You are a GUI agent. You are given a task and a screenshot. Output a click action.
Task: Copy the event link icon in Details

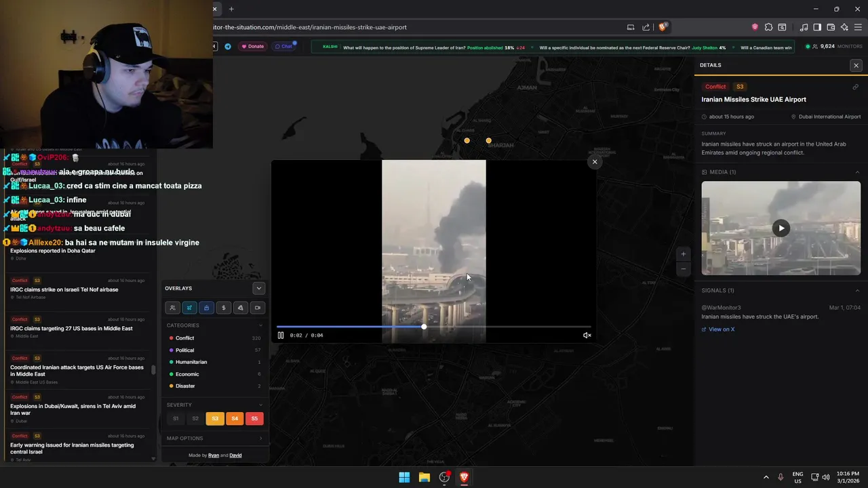pyautogui.click(x=855, y=87)
